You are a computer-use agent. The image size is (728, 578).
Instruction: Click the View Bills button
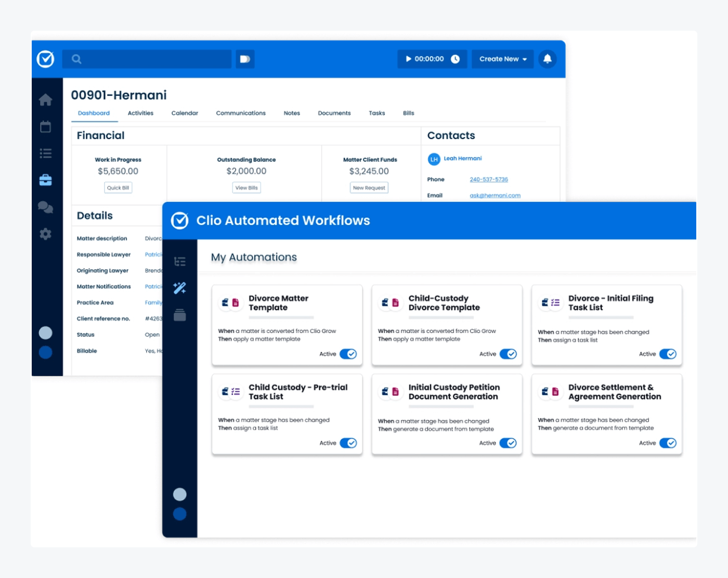246,188
